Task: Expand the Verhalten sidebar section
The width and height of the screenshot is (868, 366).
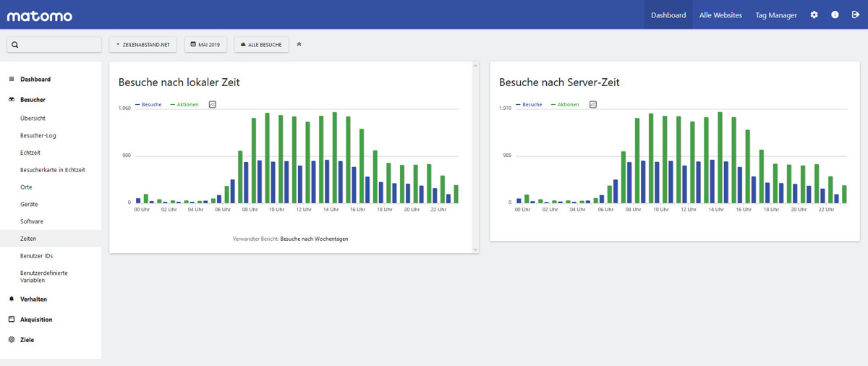Action: [x=33, y=299]
